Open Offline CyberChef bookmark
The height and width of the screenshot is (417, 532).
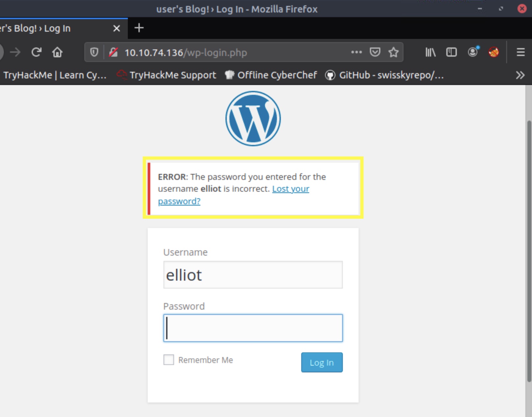coord(271,75)
